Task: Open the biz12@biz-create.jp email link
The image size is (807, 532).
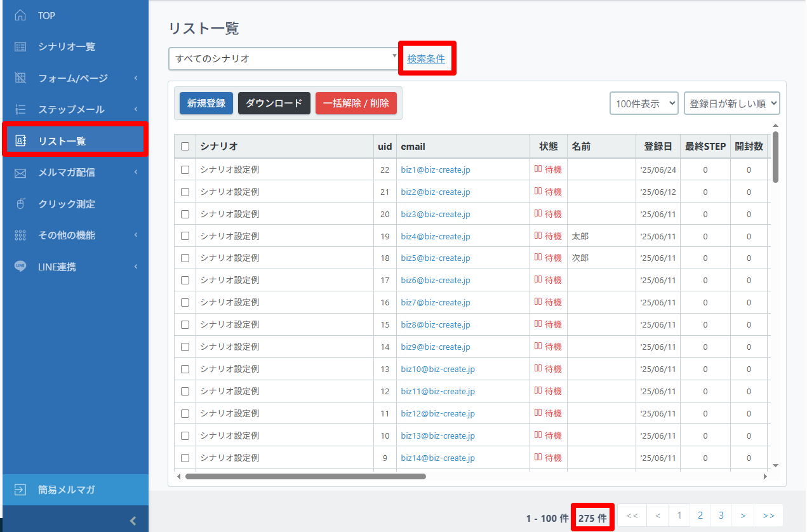Action: pyautogui.click(x=438, y=413)
